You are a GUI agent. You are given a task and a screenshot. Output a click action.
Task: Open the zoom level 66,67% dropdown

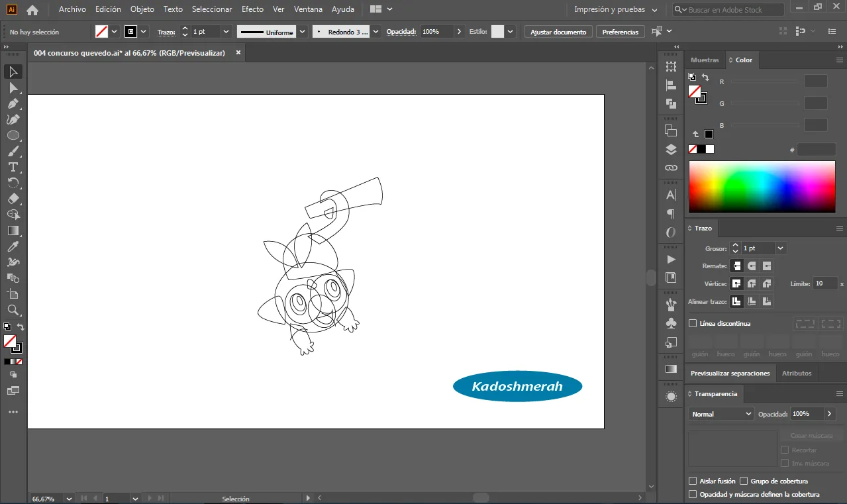[x=68, y=498]
